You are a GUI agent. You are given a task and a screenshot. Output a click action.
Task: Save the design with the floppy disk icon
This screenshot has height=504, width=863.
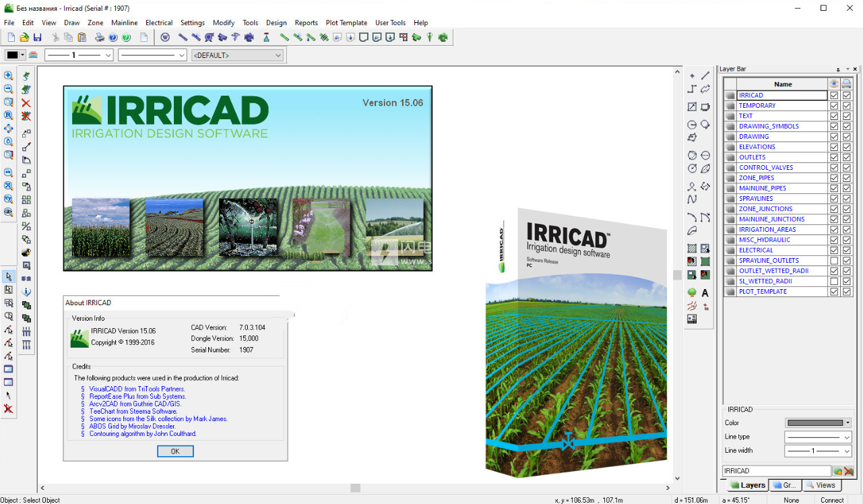[37, 38]
